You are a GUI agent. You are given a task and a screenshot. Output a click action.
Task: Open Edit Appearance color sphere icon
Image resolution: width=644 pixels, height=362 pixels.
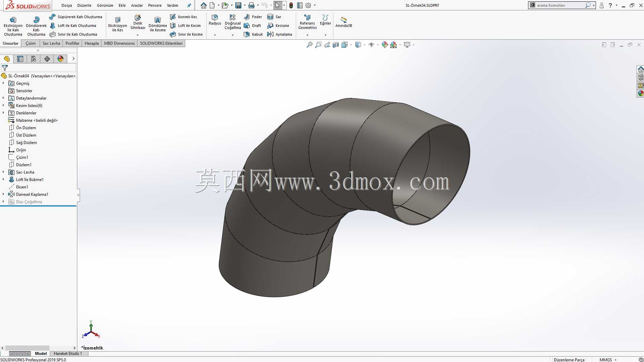click(x=385, y=45)
